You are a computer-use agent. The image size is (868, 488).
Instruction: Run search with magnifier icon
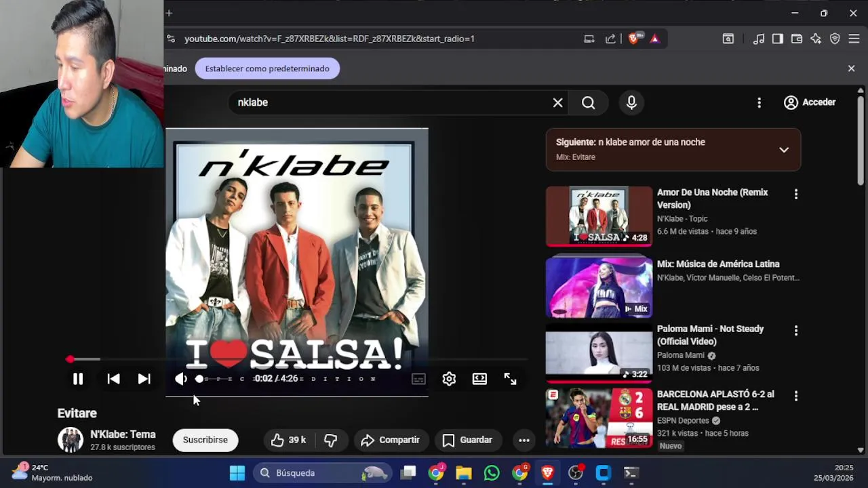(589, 102)
